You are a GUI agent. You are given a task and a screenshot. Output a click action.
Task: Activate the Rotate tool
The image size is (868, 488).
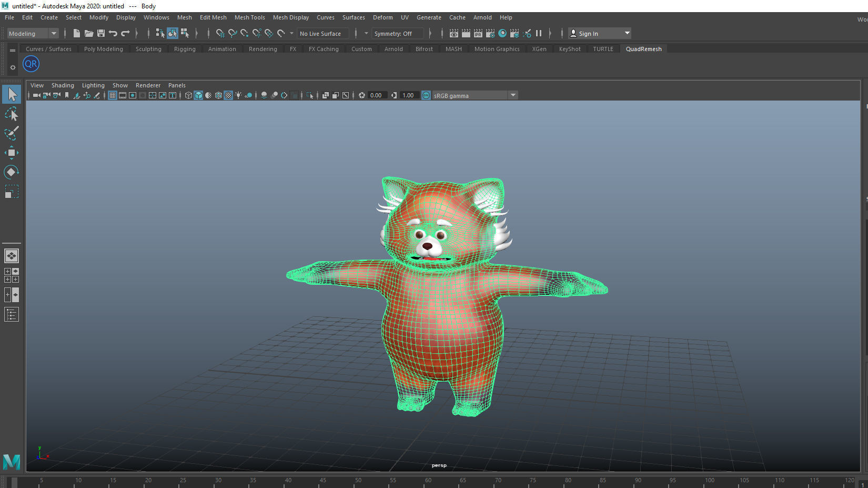[12, 172]
